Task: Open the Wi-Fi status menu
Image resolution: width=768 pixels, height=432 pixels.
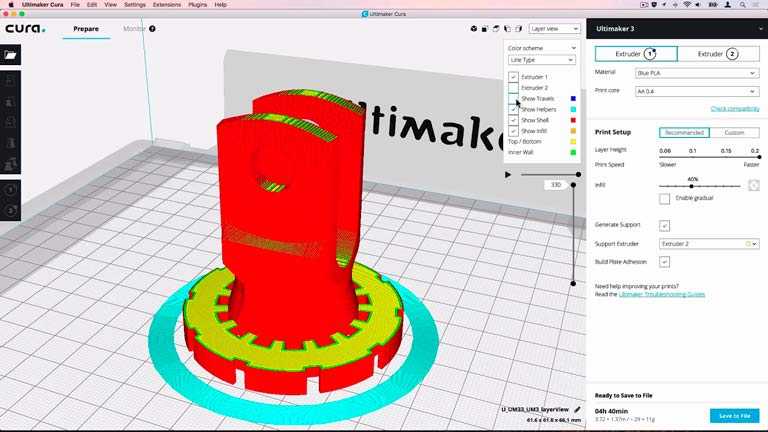Action: click(687, 4)
